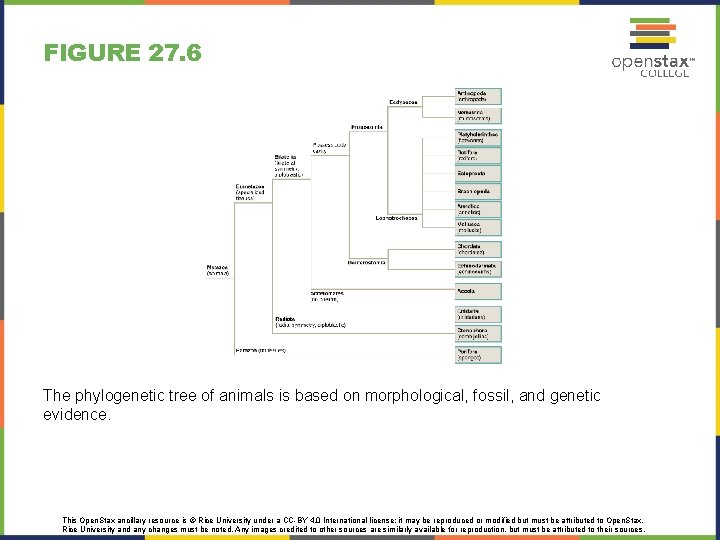
Task: Select the Acoela box
Action: (478, 291)
